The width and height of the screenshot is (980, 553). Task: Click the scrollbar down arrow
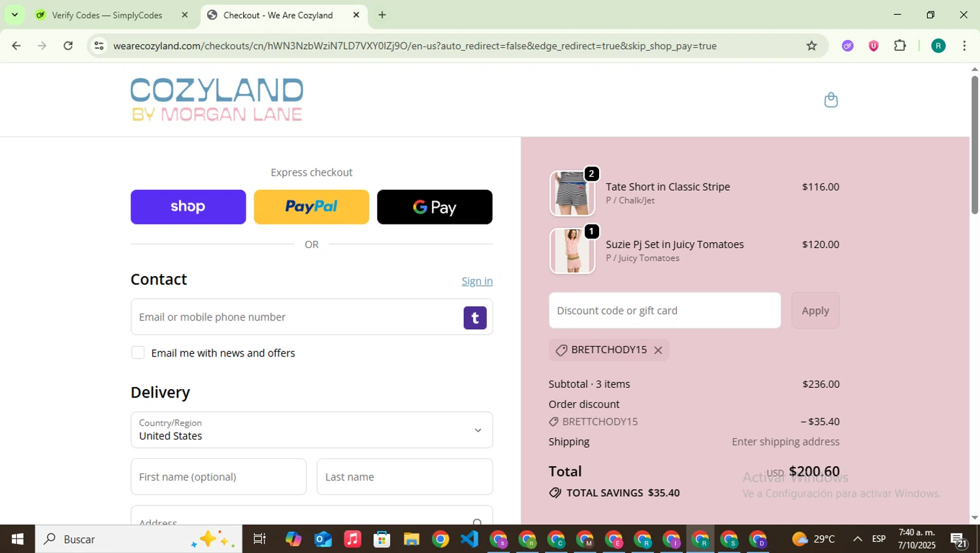(x=974, y=518)
